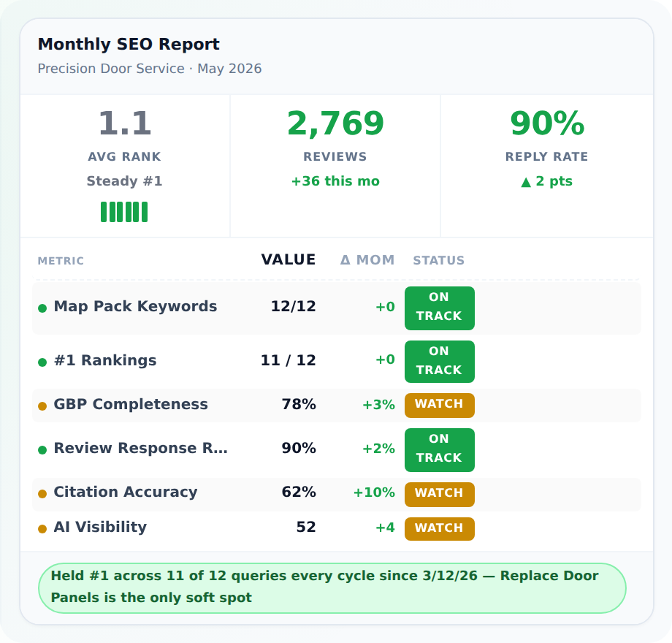
Task: Click the amber dot beside AI Visibility
Action: (42, 529)
